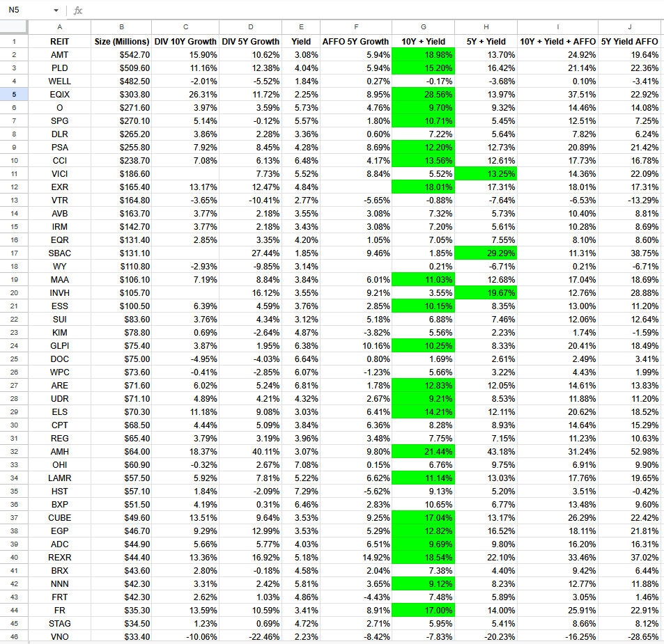Select the 37.51% cell in EQIX row
The height and width of the screenshot is (644, 664).
pyautogui.click(x=557, y=95)
